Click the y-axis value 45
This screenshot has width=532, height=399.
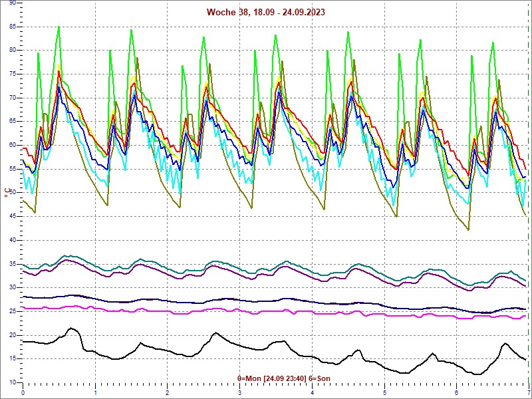(x=13, y=217)
